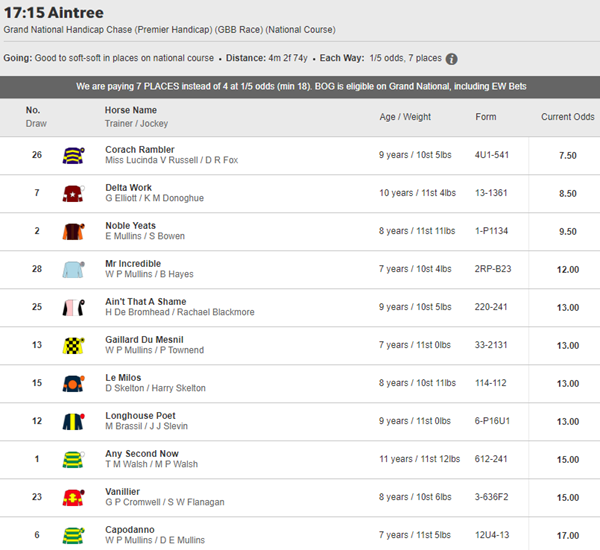Click draw number 23 for Vanillier
This screenshot has height=550, width=600.
pos(37,497)
